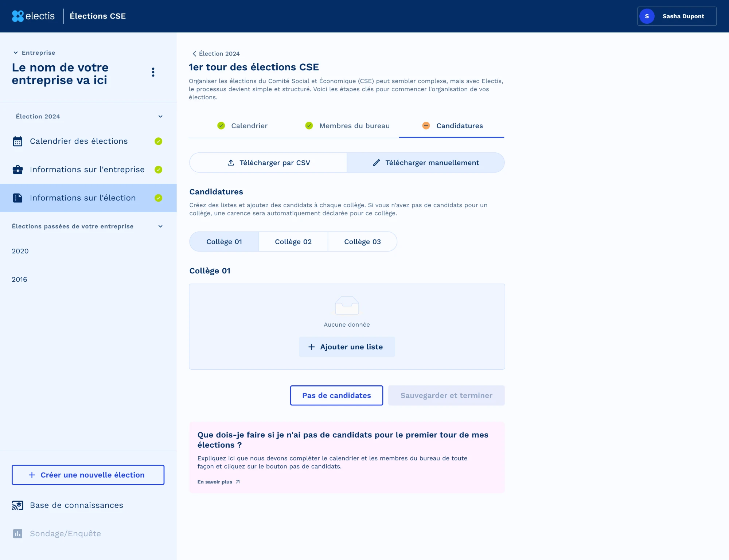Open the En savoir plus link
Viewport: 729px width, 560px height.
point(219,482)
